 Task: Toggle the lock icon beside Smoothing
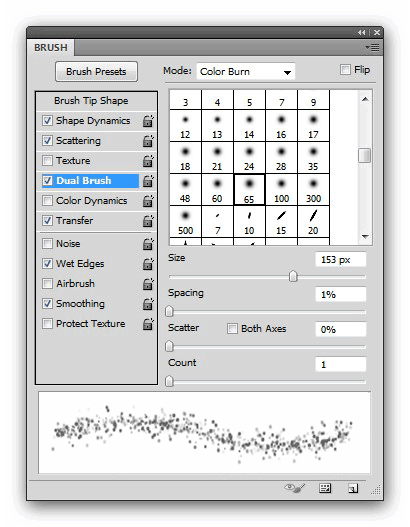pos(148,304)
